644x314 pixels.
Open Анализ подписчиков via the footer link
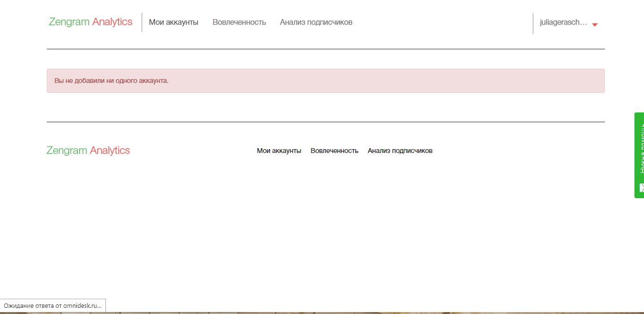pos(400,151)
